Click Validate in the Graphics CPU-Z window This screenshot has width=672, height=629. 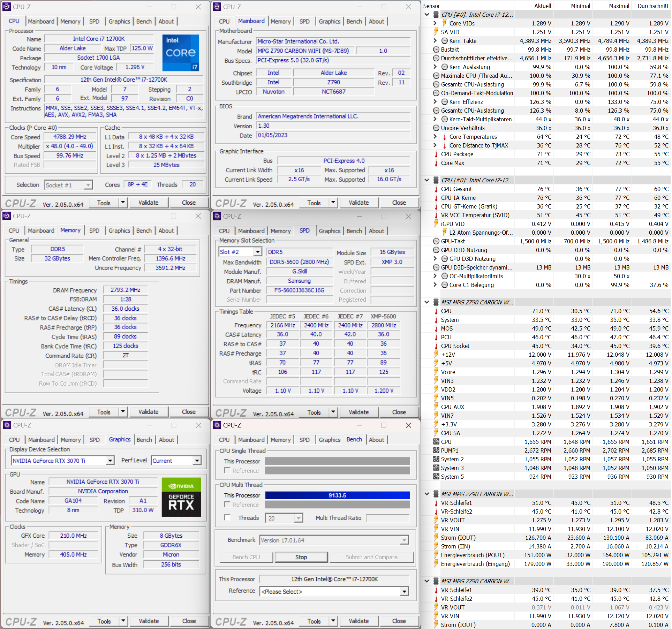coord(149,621)
